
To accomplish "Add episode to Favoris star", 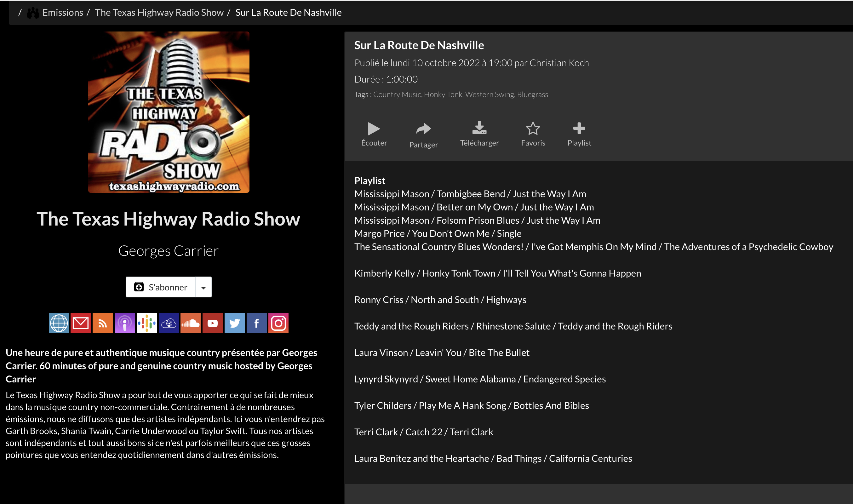I will (x=533, y=134).
